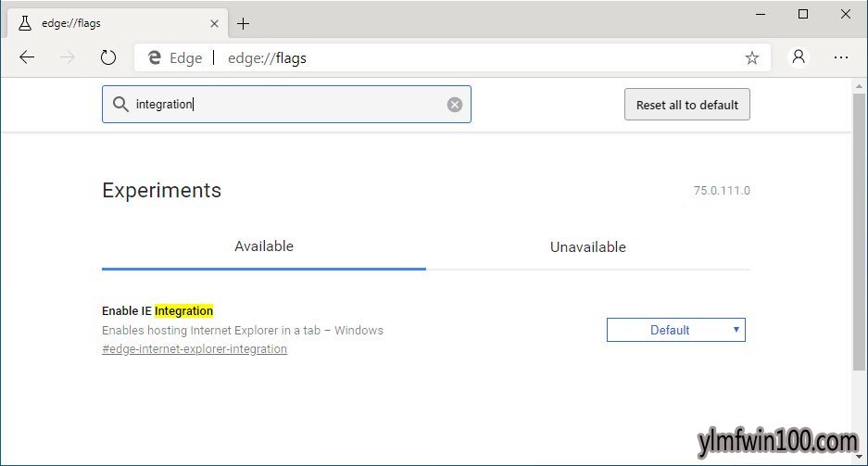
Task: Open the user profile icon
Action: 799,57
